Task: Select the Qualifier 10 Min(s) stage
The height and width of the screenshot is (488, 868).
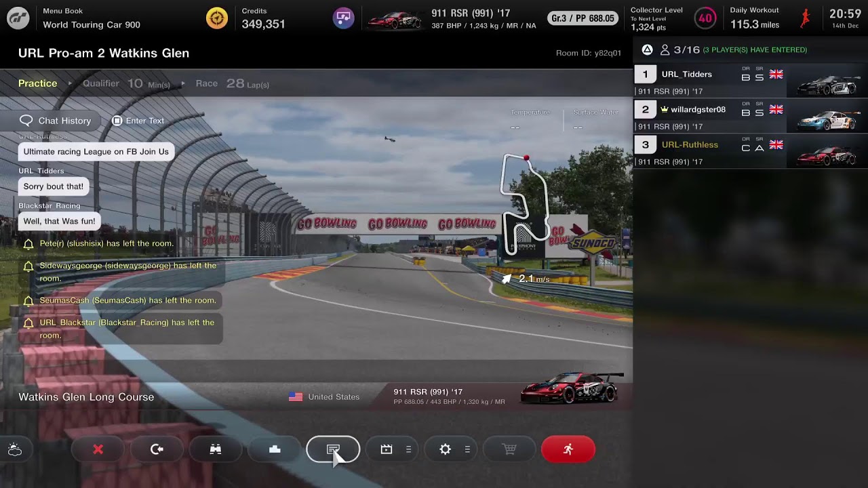Action: (126, 83)
